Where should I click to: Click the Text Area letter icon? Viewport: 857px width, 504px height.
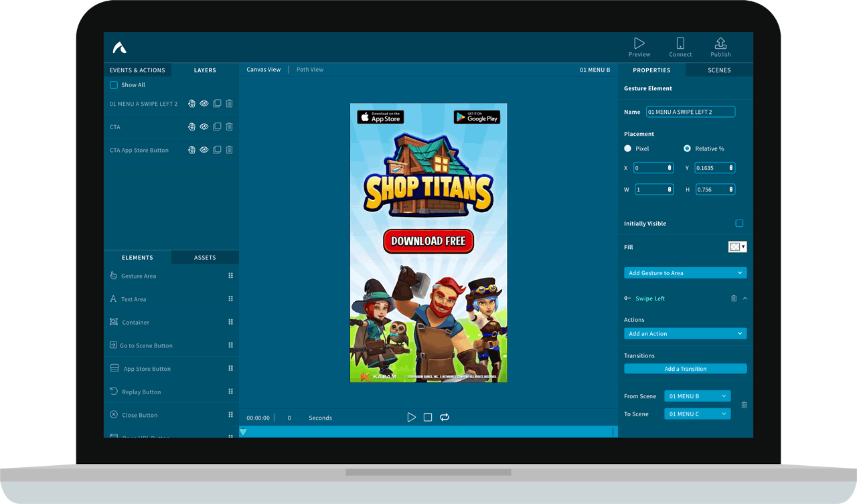[x=113, y=299]
